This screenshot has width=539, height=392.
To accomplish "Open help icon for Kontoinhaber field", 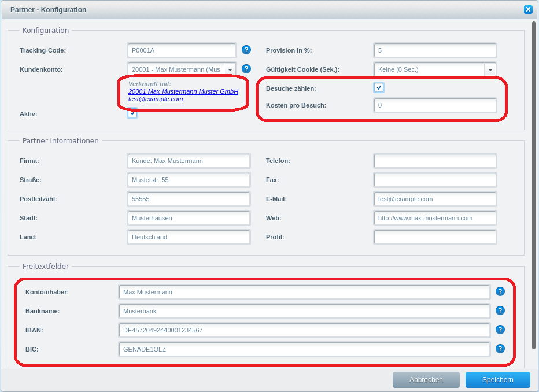I will coord(500,291).
